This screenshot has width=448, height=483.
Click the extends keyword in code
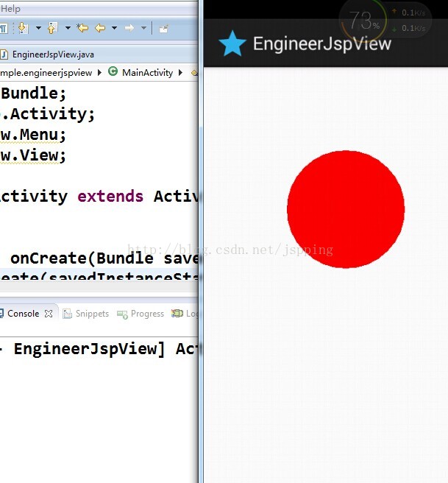coord(110,196)
